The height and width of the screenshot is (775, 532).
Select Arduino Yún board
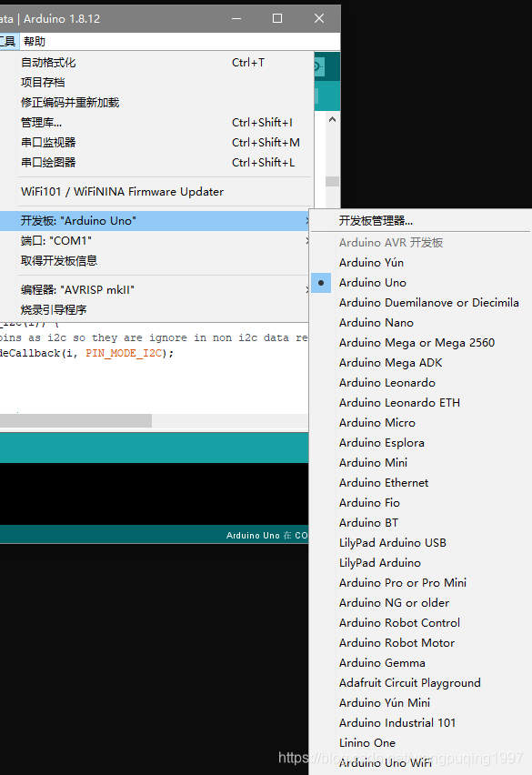(x=421, y=263)
